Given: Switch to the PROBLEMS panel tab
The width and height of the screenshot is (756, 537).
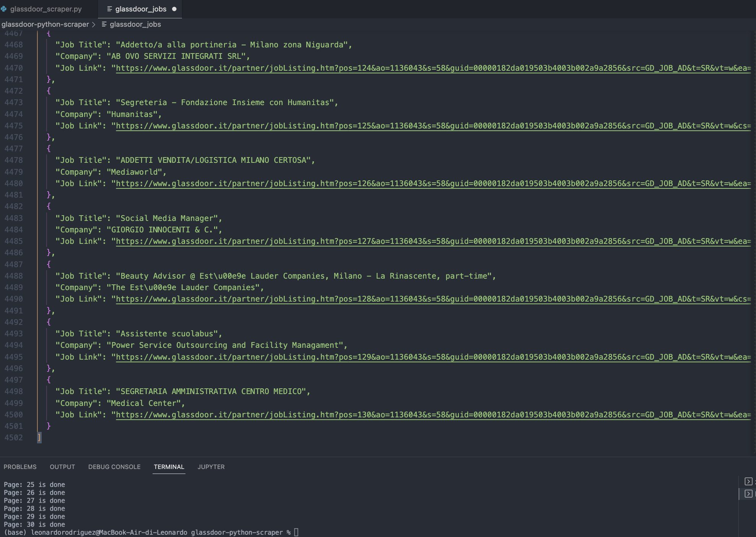Looking at the screenshot, I should click(20, 467).
